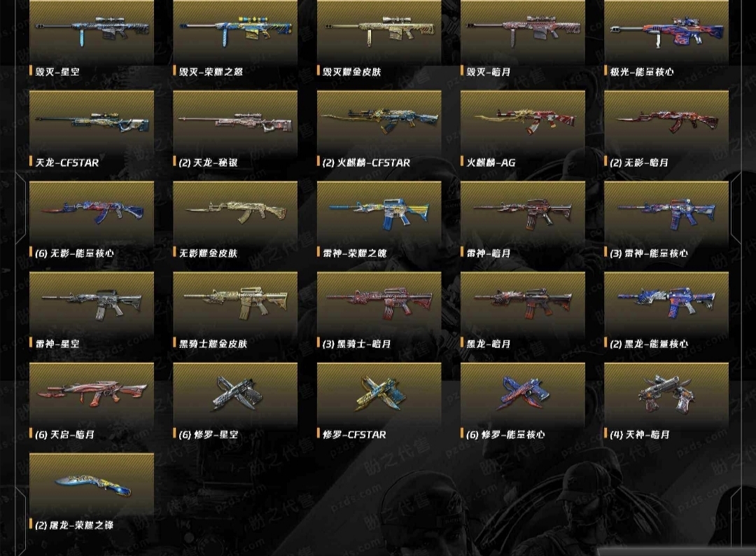
Task: Click the 雷神-星空 weapon thumbnail
Action: point(92,304)
